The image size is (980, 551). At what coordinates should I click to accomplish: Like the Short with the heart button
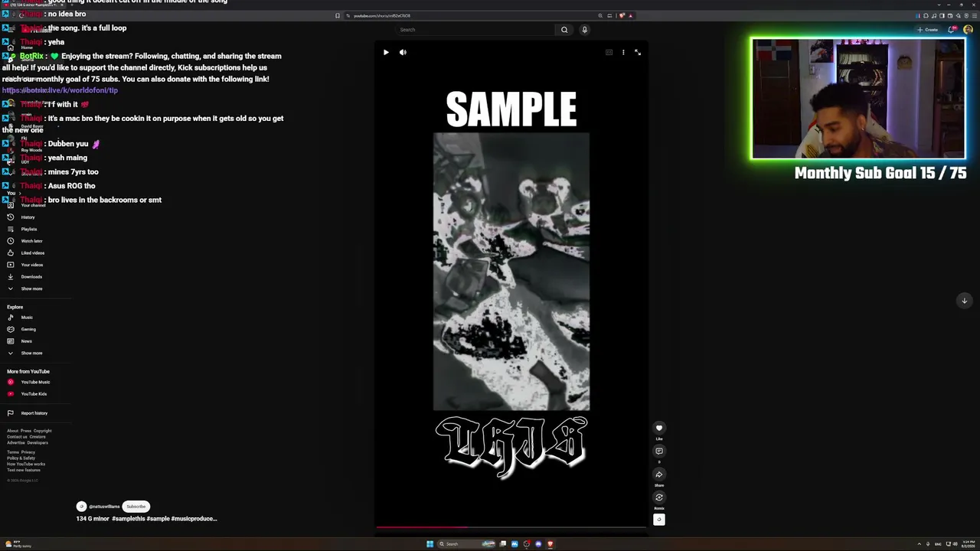pos(658,429)
